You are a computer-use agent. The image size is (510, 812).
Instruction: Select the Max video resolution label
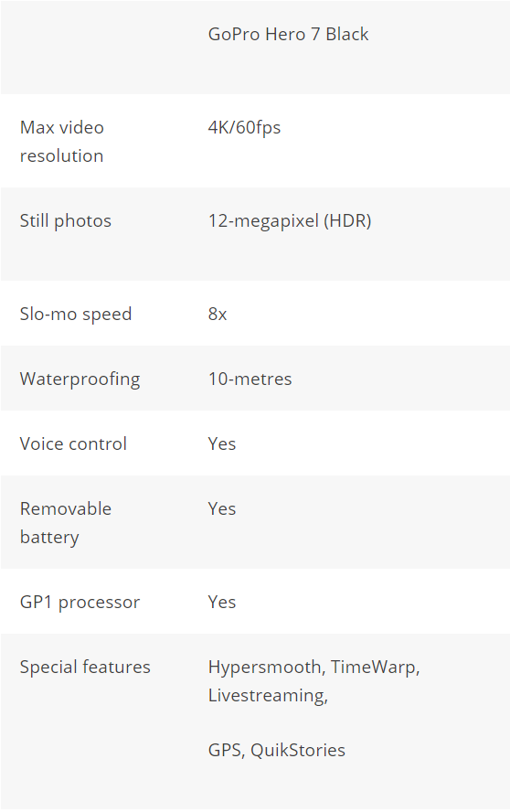(x=61, y=142)
